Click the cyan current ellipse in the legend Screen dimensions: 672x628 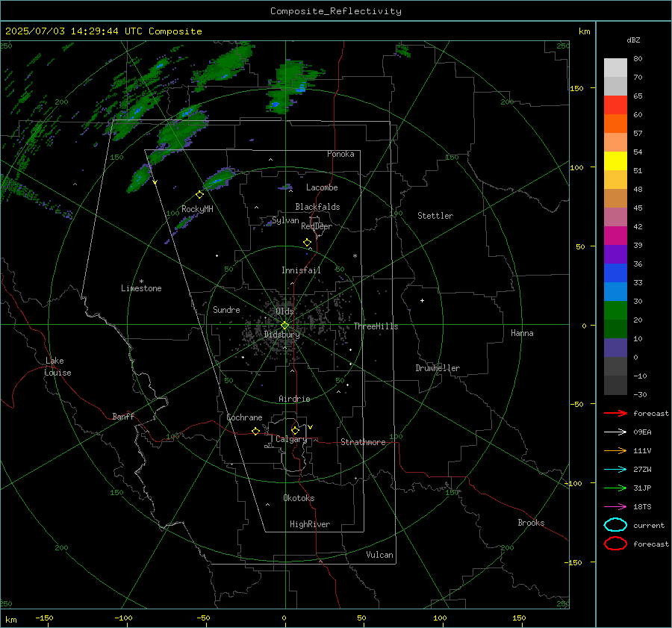point(615,525)
